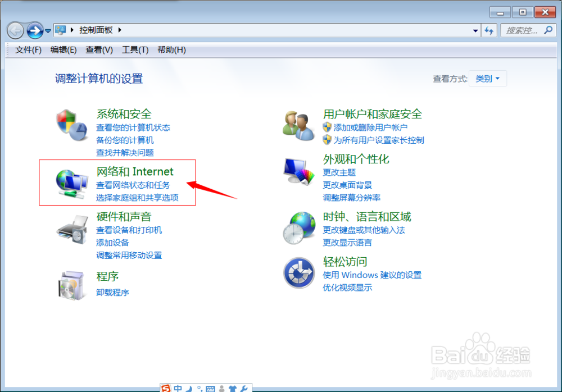Screen dimensions: 562x392
Task: Open the 编辑(E) menu
Action: tap(64, 50)
